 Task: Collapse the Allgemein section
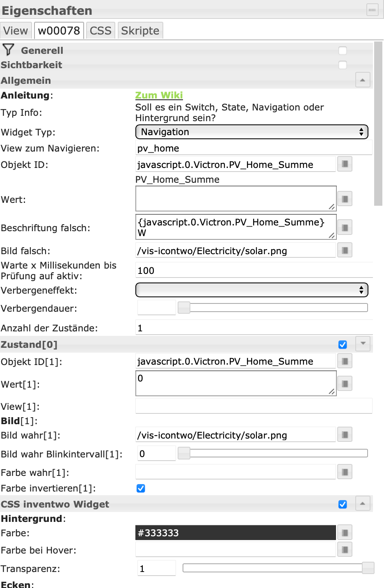(362, 80)
